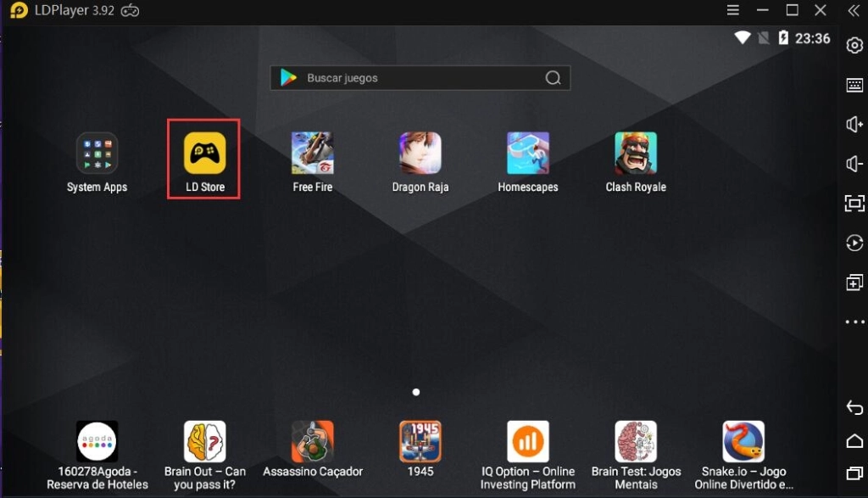Toggle fullscreen from the sidebar
The width and height of the screenshot is (868, 498).
click(854, 204)
